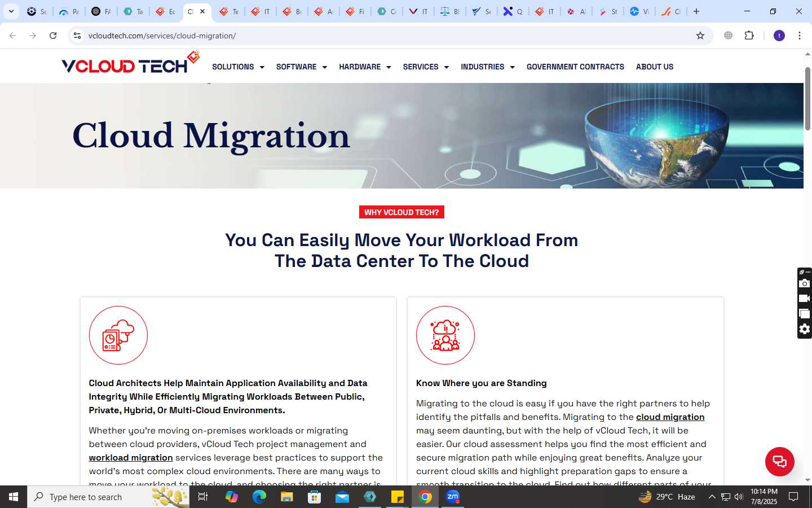This screenshot has height=508, width=812.
Task: Open GOVERNMENT CONTRACTS page
Action: (575, 67)
